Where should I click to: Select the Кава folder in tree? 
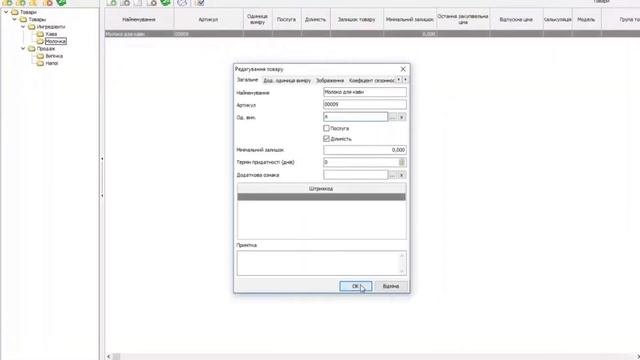tap(51, 34)
